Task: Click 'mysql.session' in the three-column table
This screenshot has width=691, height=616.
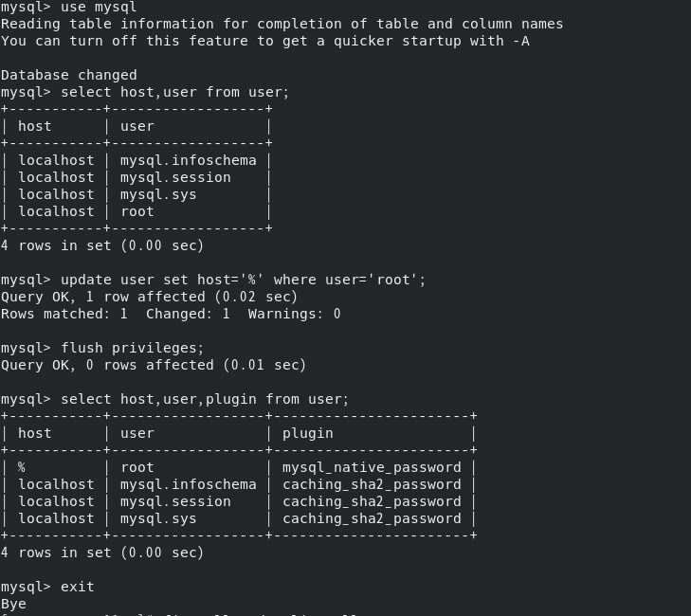Action: pyautogui.click(x=175, y=501)
